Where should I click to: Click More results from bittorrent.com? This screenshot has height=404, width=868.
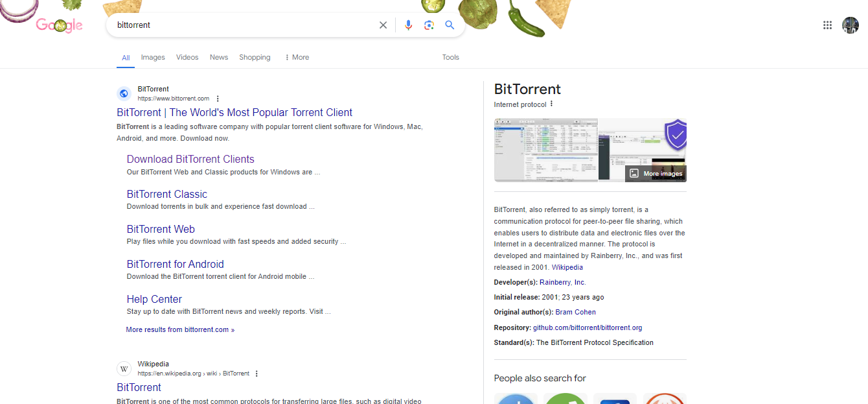[180, 329]
